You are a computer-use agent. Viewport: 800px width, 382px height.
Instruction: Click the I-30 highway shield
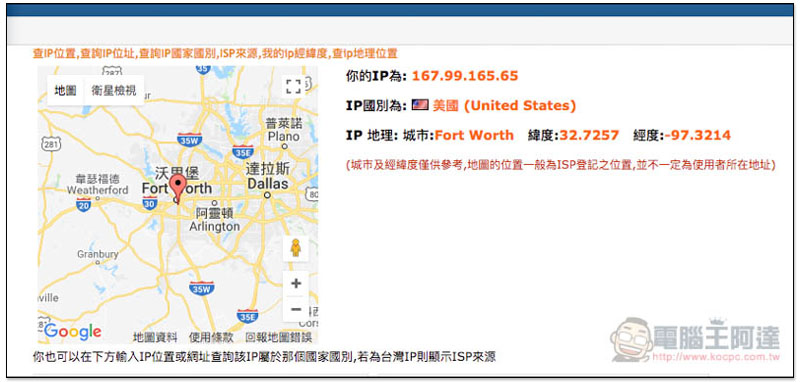(150, 203)
